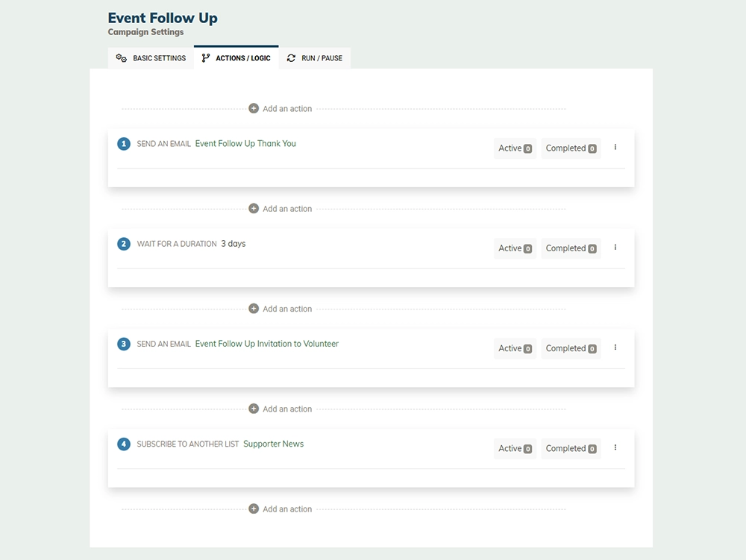Open three-dot menu for Supporter News step
This screenshot has height=560, width=746.
click(615, 447)
